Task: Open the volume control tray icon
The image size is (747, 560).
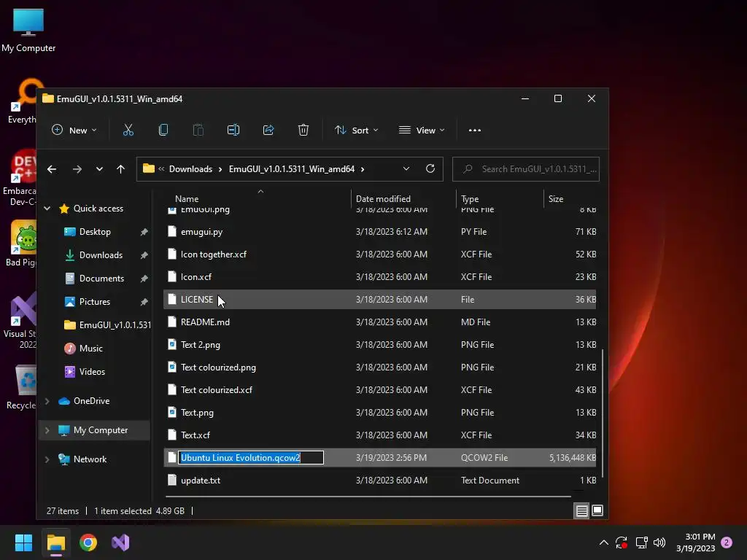Action: (659, 542)
